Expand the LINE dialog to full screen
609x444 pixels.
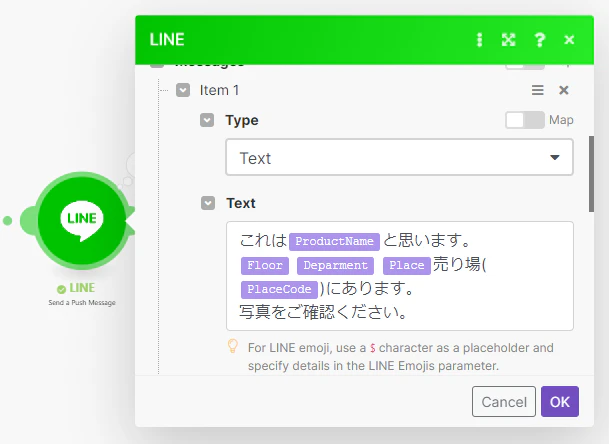508,40
